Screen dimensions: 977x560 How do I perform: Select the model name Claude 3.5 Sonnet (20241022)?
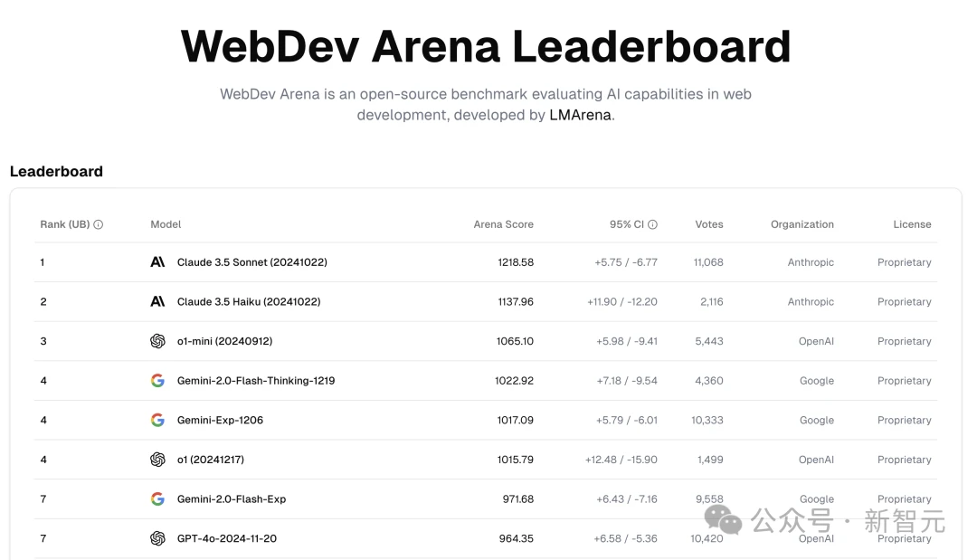point(251,262)
